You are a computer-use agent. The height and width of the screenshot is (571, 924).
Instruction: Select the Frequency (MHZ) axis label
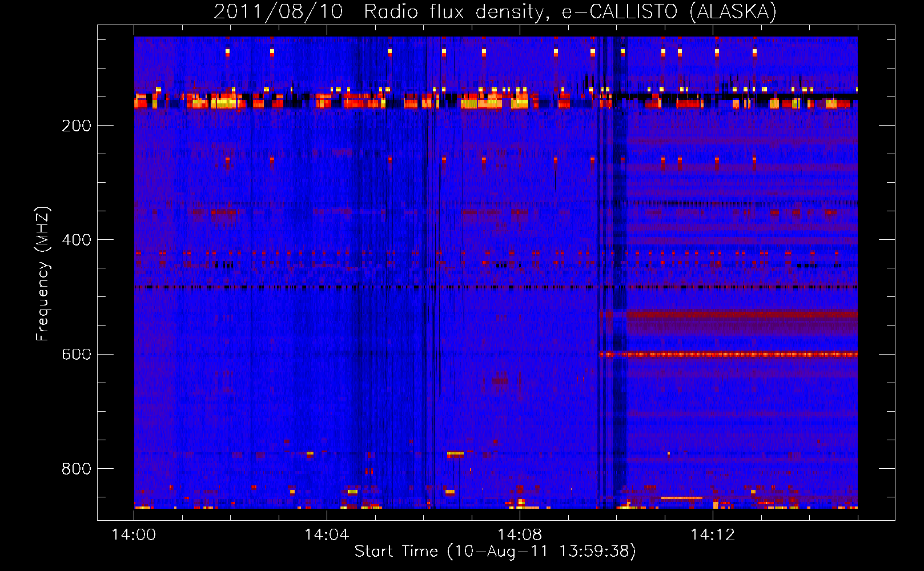(43, 274)
